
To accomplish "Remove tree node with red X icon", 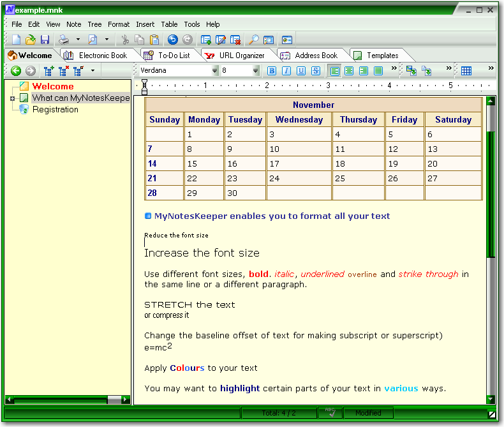I will pos(64,71).
